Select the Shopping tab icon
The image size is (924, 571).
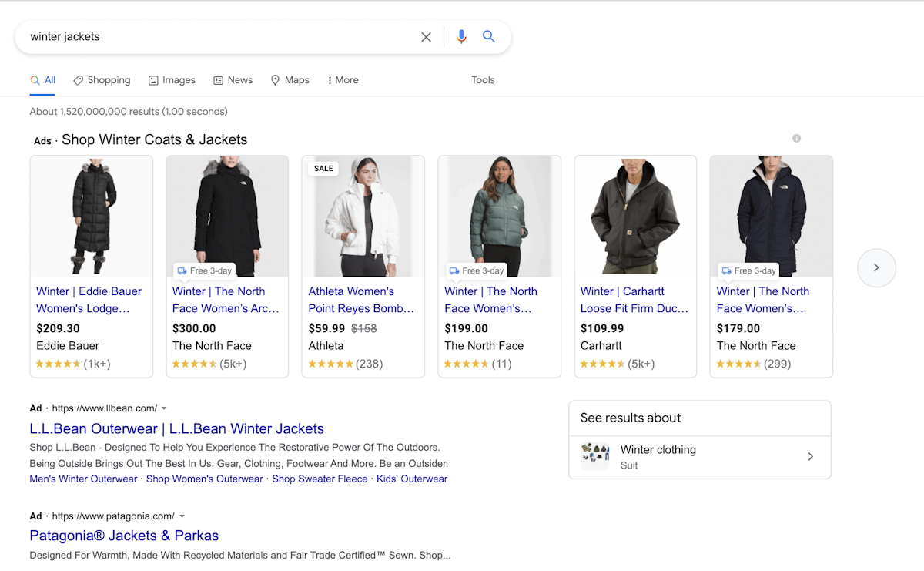[x=79, y=79]
